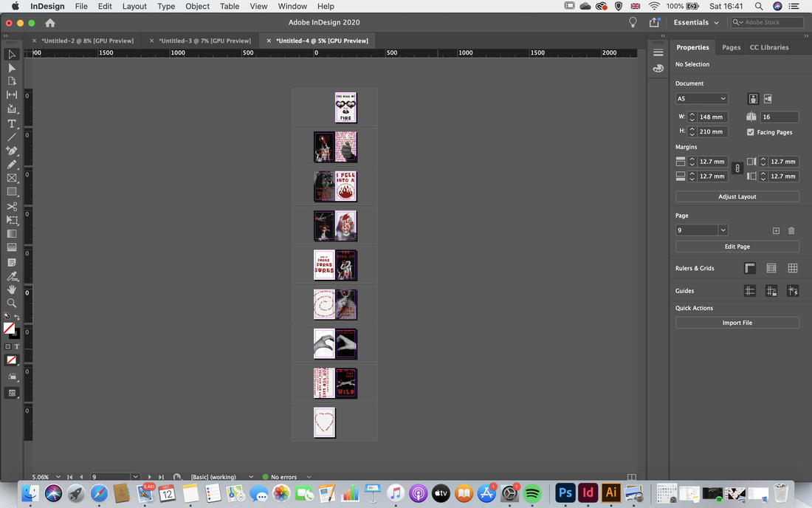Click the Import File button
Image resolution: width=812 pixels, height=508 pixels.
coord(737,323)
